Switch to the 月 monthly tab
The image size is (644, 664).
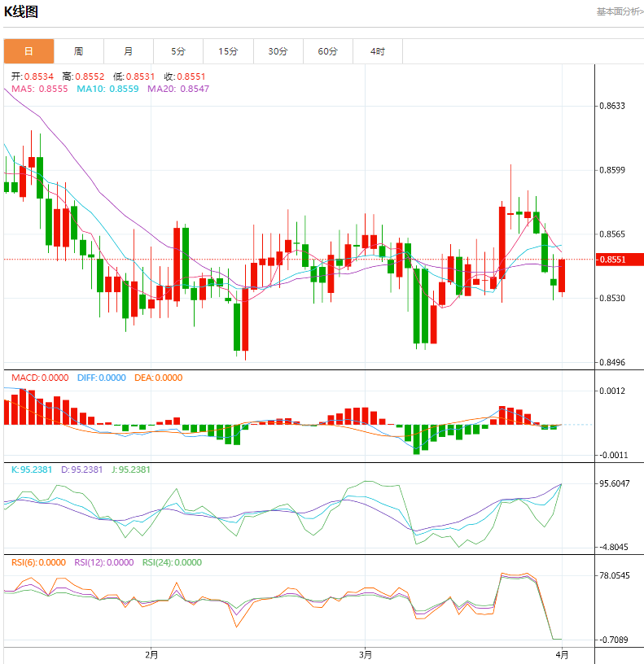pyautogui.click(x=129, y=51)
